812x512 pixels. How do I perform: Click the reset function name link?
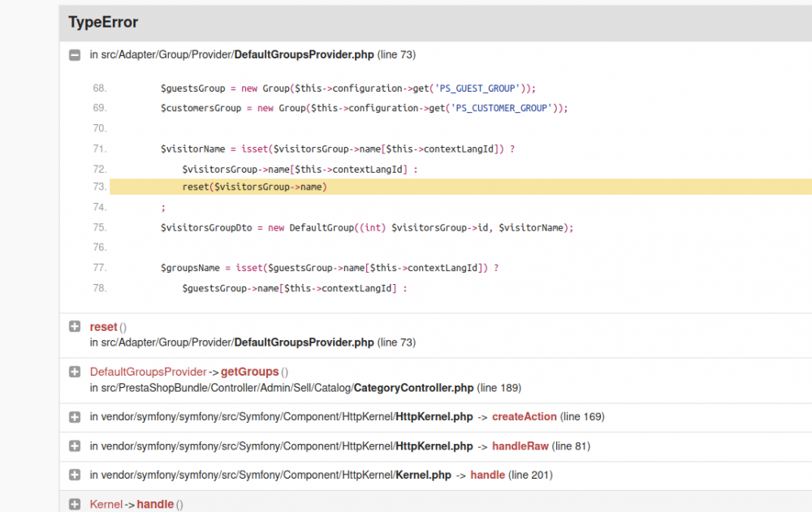[x=104, y=327]
